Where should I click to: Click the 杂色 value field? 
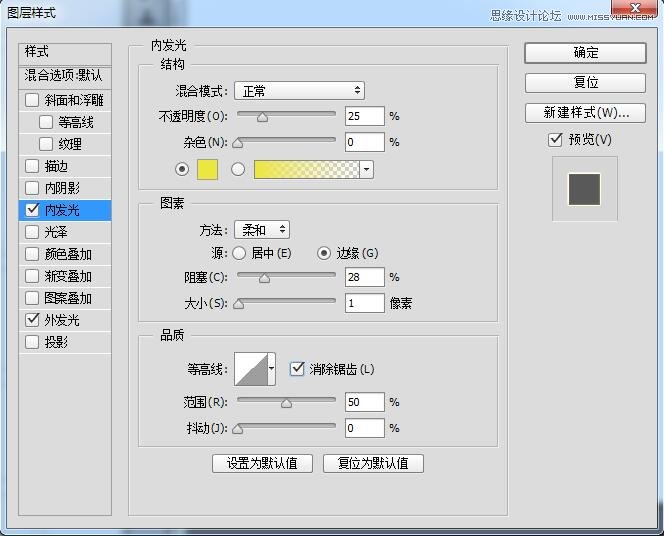(365, 142)
